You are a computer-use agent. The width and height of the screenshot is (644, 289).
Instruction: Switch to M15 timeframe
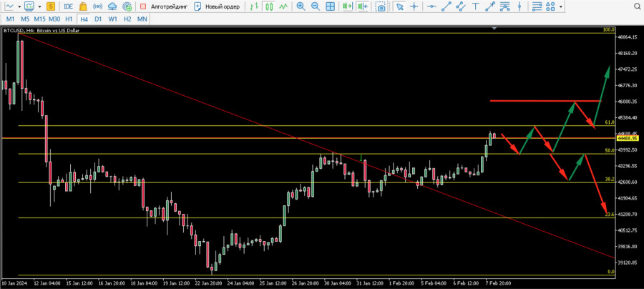tap(40, 19)
